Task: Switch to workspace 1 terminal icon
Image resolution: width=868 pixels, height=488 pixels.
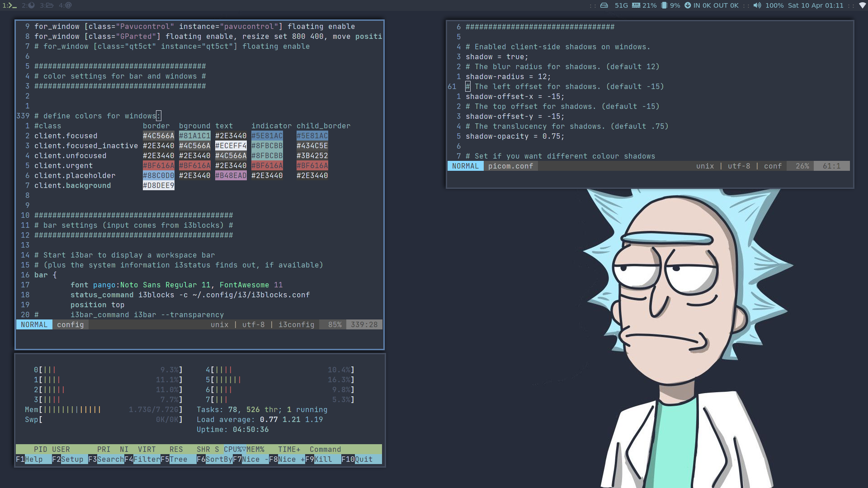Action: [x=9, y=5]
